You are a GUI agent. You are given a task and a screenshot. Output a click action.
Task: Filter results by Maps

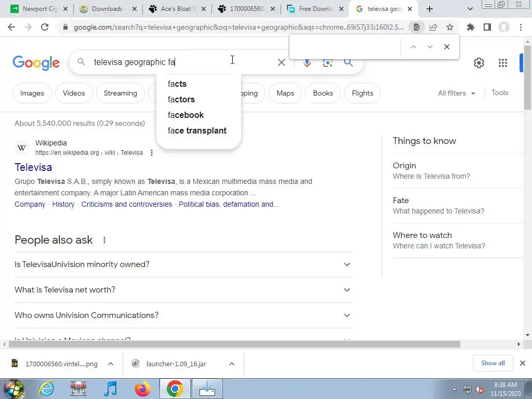(x=285, y=93)
